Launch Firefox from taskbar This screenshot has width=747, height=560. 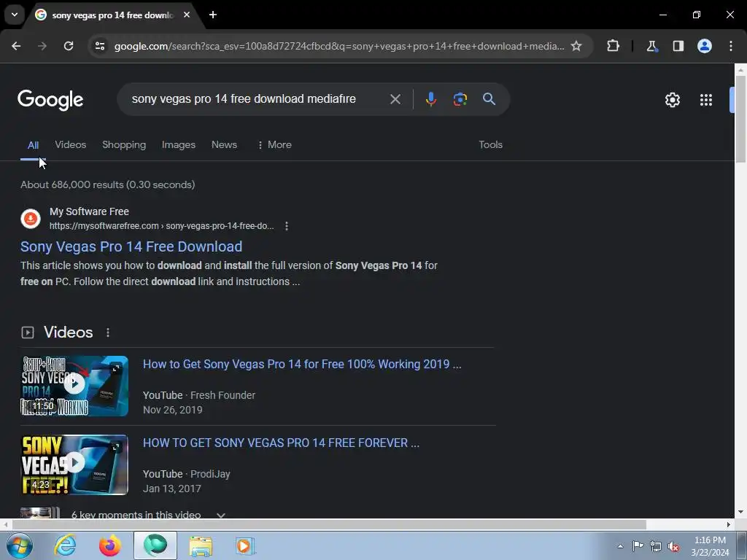pyautogui.click(x=110, y=545)
